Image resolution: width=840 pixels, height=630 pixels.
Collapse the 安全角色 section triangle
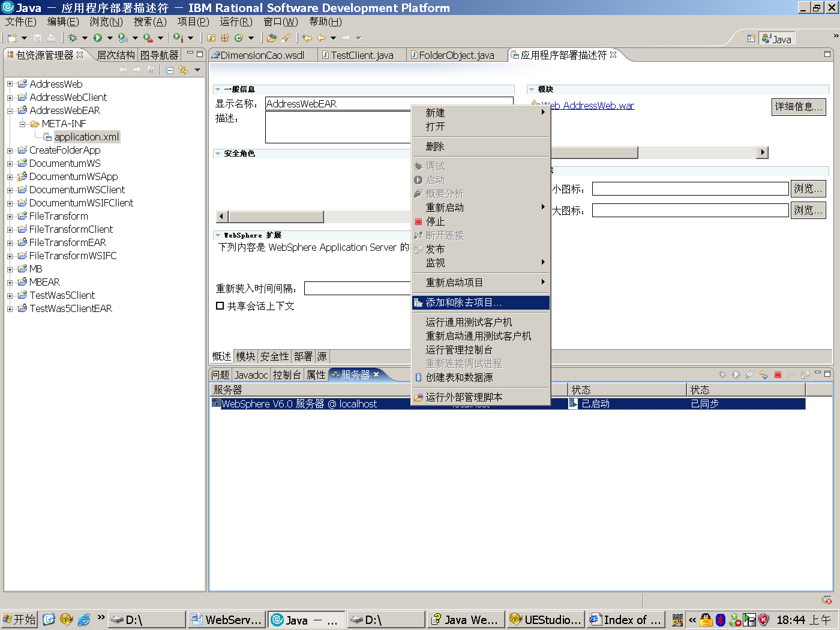[218, 154]
